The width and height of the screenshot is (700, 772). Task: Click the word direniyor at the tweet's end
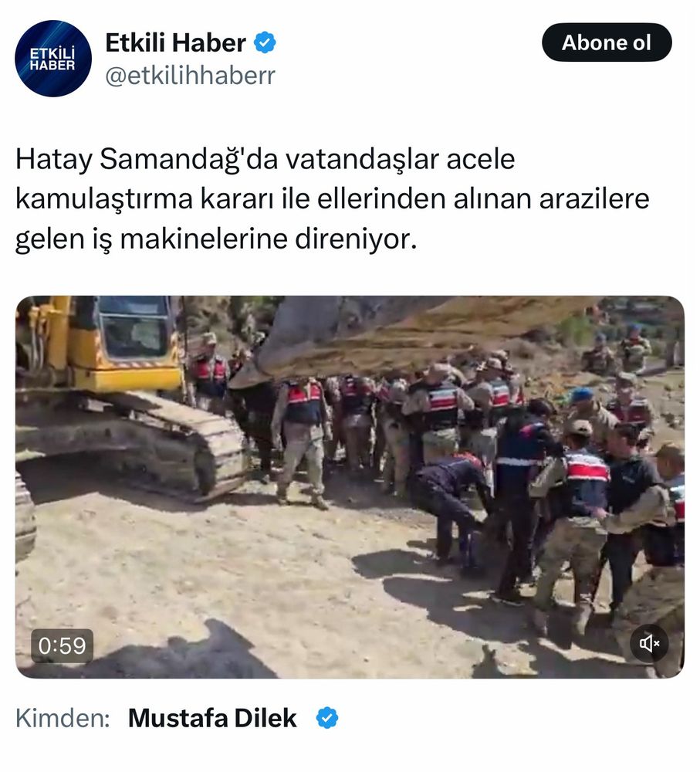click(356, 239)
